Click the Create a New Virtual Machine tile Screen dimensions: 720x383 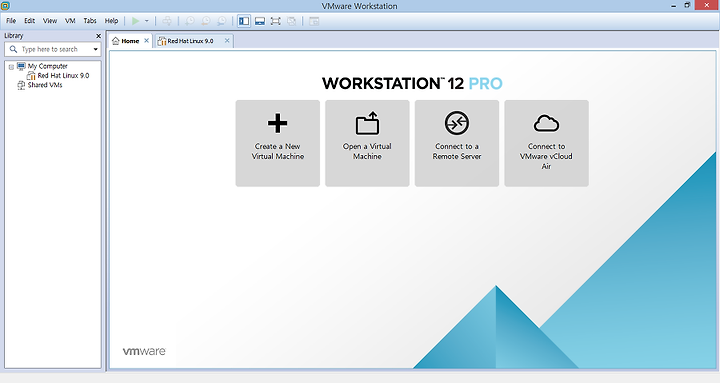click(278, 143)
